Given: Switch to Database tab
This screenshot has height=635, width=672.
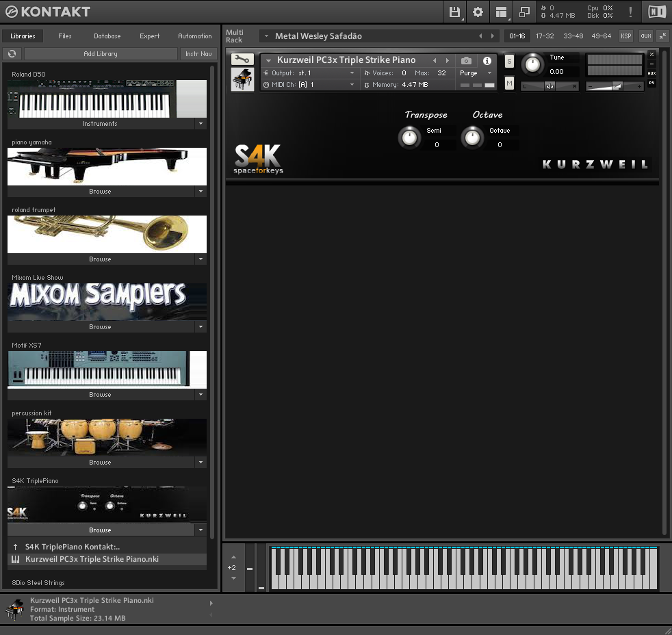Looking at the screenshot, I should [x=107, y=36].
